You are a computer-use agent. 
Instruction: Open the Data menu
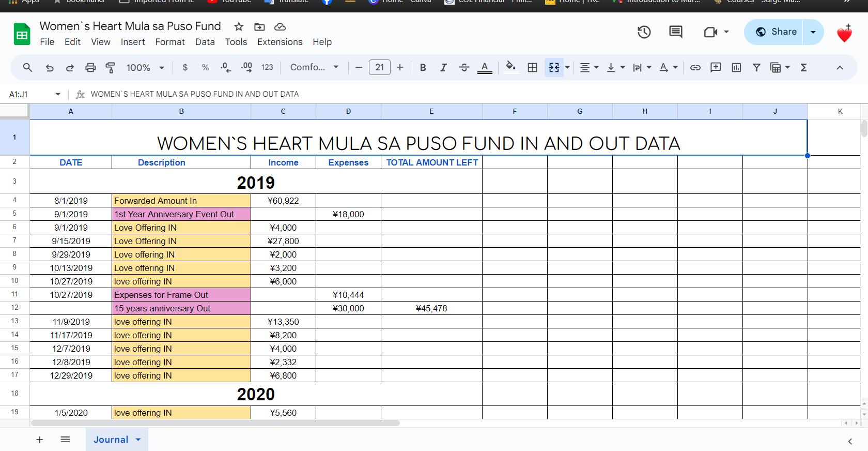(205, 42)
